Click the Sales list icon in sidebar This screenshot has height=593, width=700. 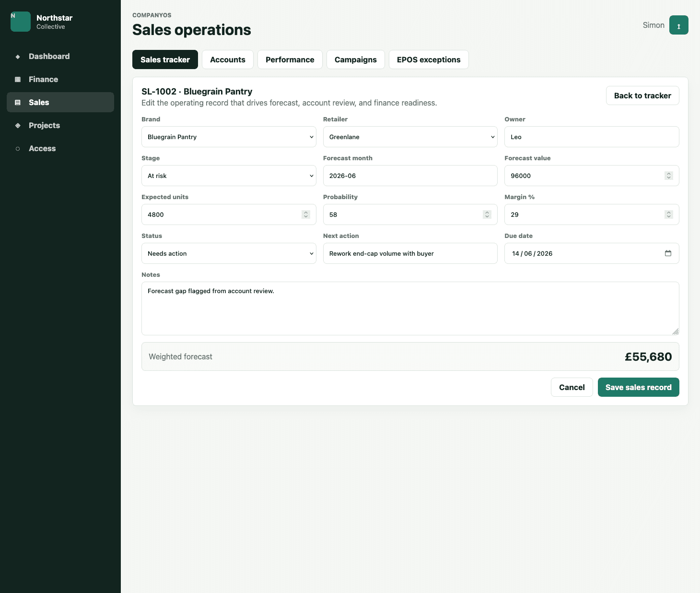18,103
